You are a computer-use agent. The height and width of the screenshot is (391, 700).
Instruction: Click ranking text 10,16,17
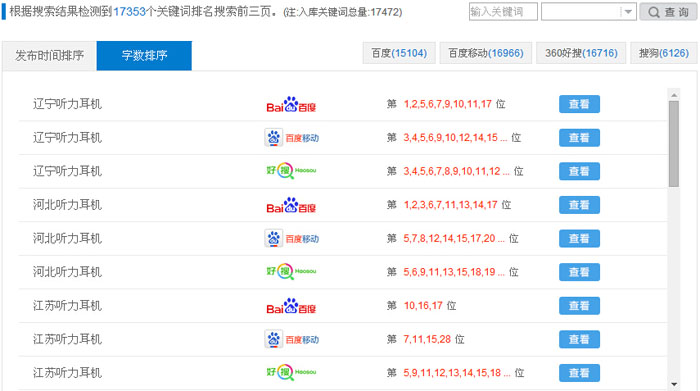point(423,306)
